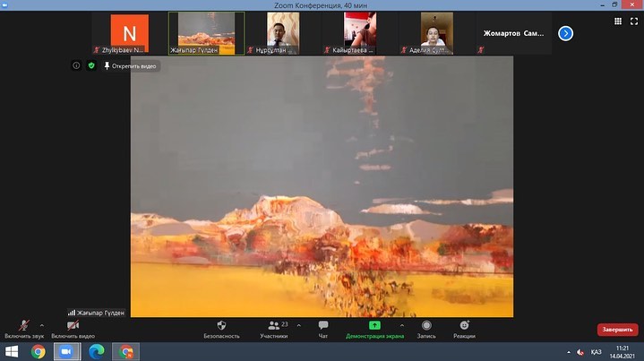The image size is (644, 361).
Task: Open clock showing 11:21 14.04.2021
Action: pyautogui.click(x=623, y=352)
